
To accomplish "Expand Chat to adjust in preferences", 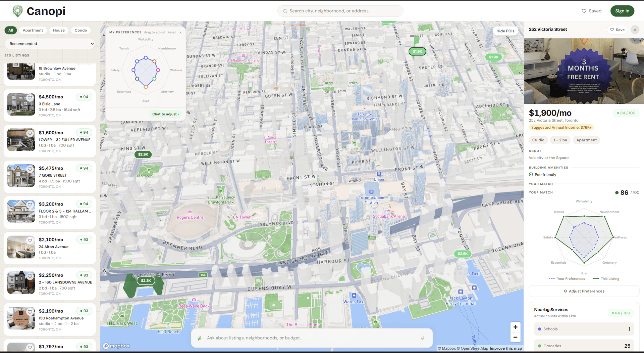I will (165, 114).
